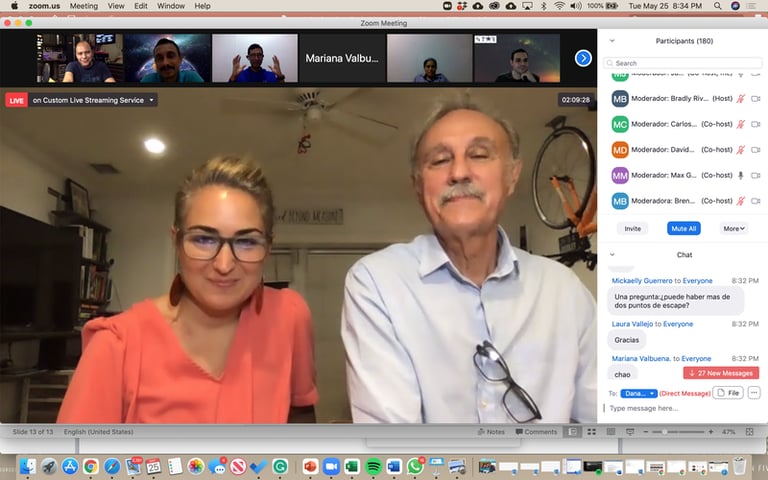Attach a file using File button
The height and width of the screenshot is (480, 768).
click(x=728, y=393)
